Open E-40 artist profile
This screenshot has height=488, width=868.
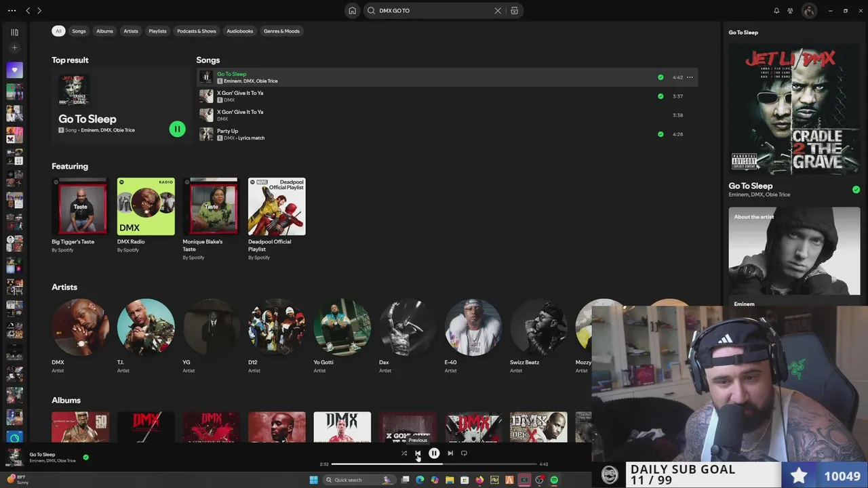pos(473,327)
